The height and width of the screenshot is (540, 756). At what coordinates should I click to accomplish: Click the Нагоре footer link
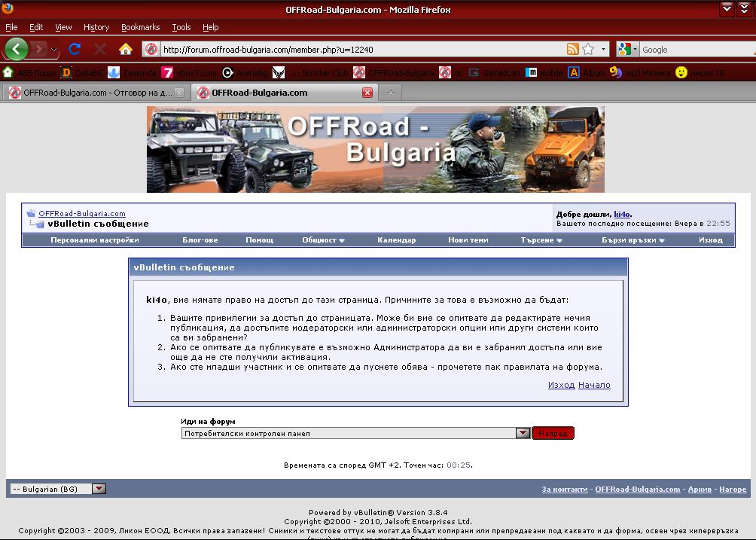[733, 490]
